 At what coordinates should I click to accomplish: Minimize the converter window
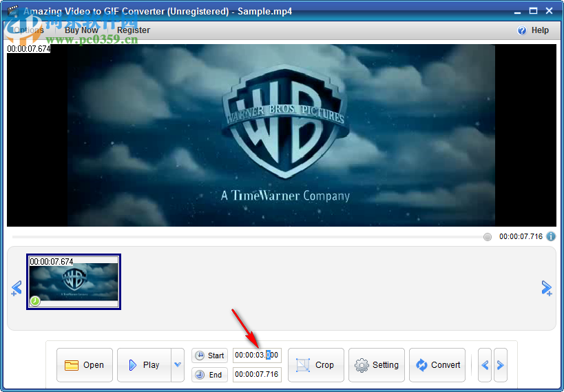click(518, 12)
